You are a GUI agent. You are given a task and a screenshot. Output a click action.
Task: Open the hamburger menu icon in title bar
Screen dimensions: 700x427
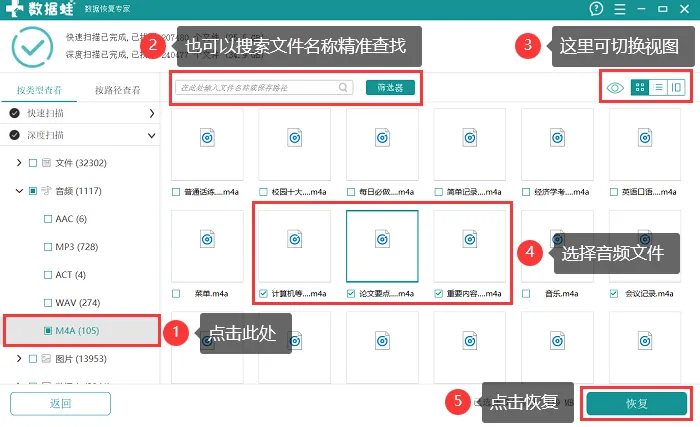point(620,9)
